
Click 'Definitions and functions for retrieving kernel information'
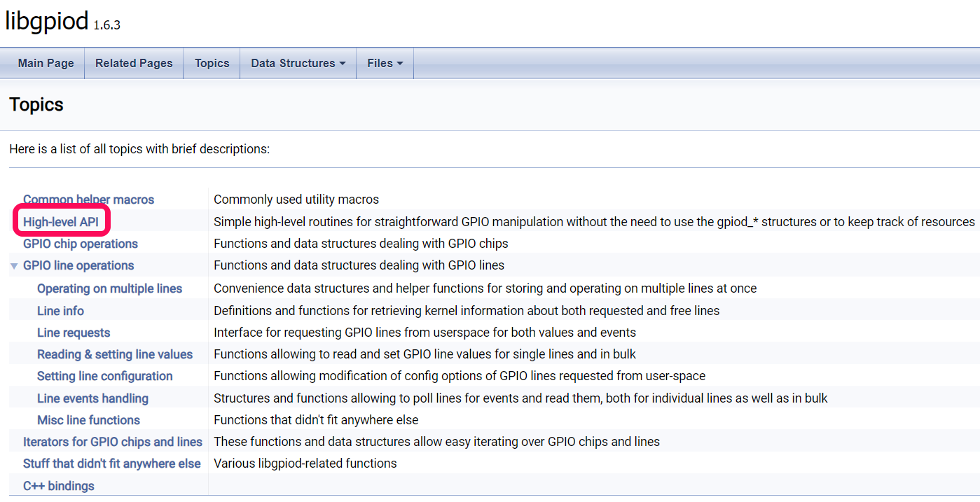467,311
